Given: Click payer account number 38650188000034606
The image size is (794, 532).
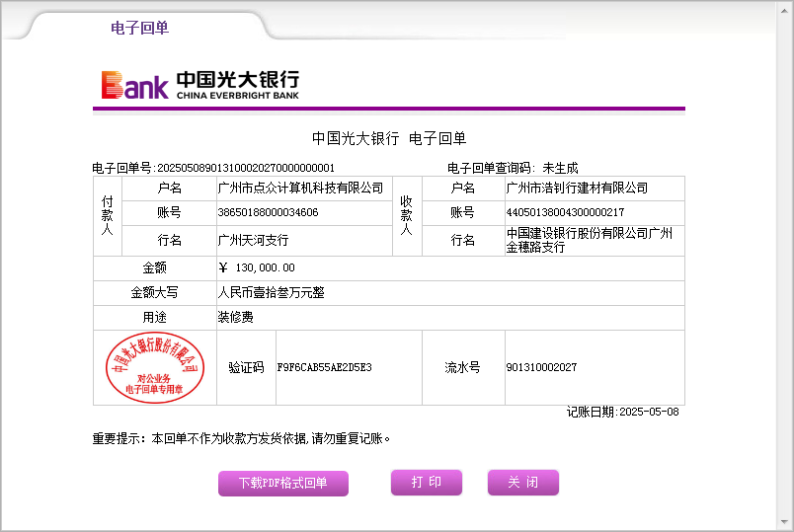Looking at the screenshot, I should click(x=268, y=212).
